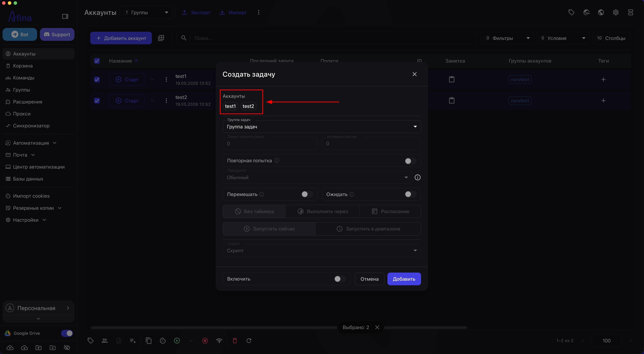Click the bottom toolbar copy icon

click(x=148, y=340)
